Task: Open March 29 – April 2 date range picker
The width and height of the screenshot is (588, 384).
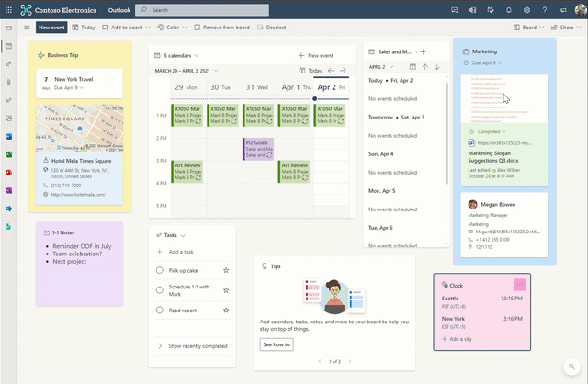Action: pos(186,71)
